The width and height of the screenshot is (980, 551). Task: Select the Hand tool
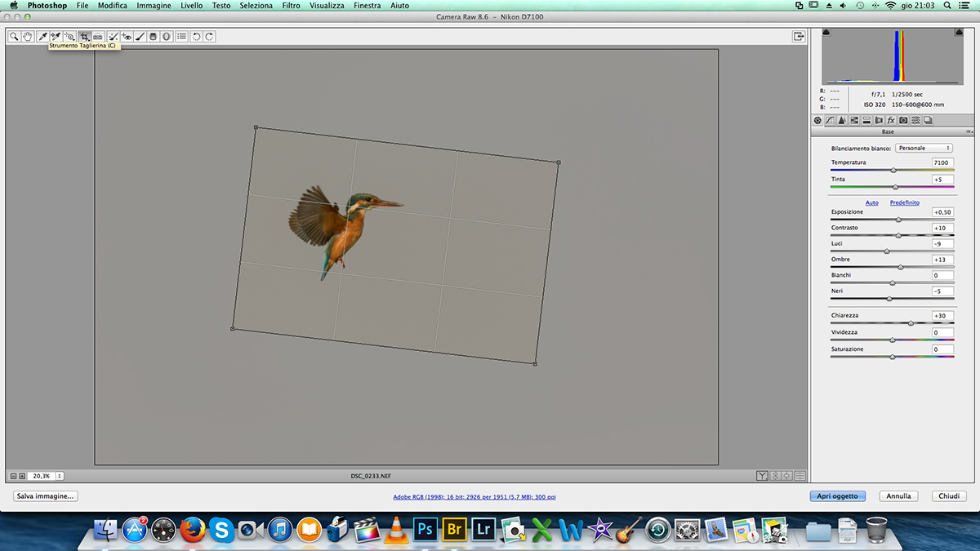28,37
